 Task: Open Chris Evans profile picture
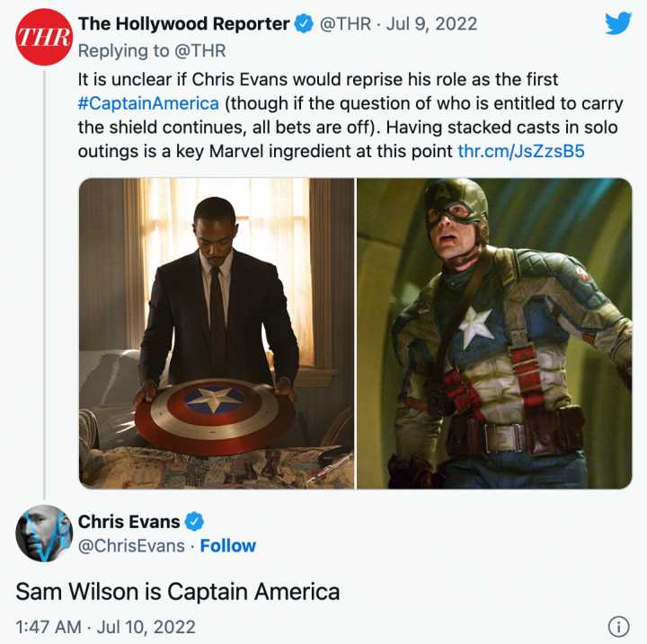(x=44, y=533)
